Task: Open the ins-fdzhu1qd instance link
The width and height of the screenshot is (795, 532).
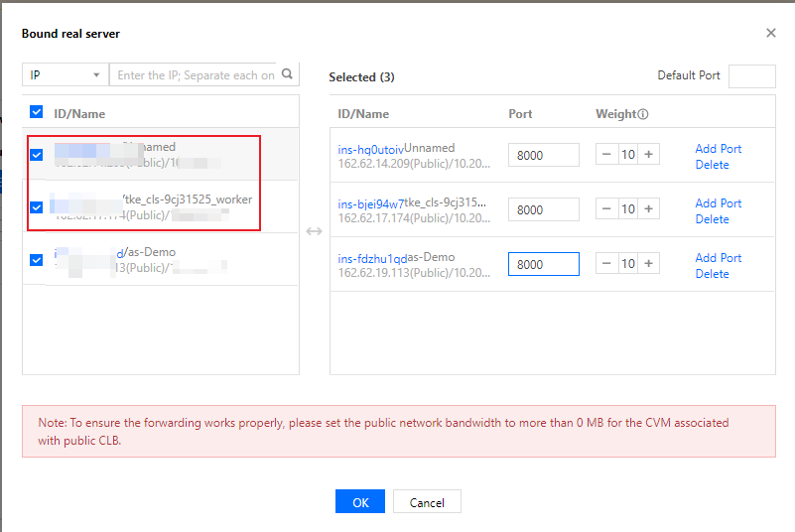Action: (x=372, y=259)
